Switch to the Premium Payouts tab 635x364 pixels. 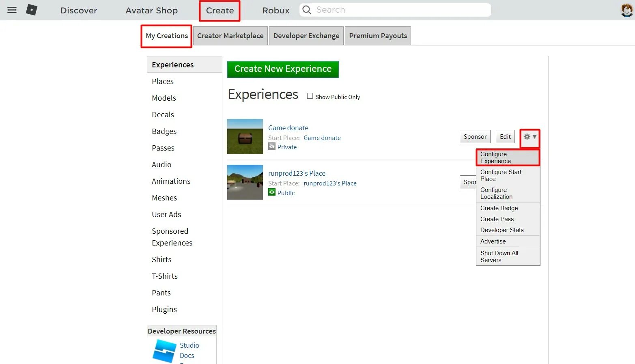click(378, 36)
